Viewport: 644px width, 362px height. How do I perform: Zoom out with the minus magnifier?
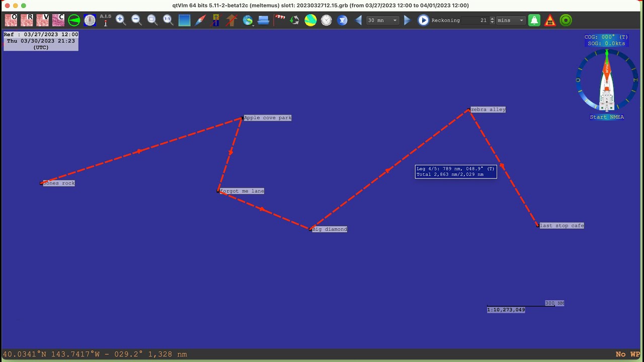pos(136,20)
